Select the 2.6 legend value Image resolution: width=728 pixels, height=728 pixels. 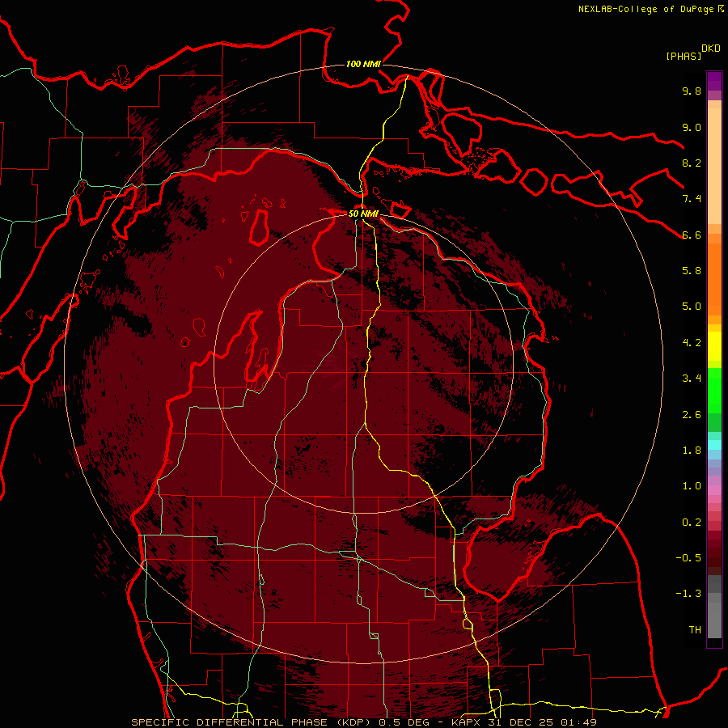(x=692, y=415)
